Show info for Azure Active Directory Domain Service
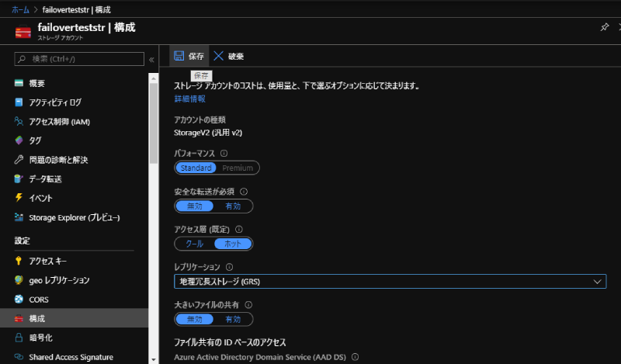Viewport: 621px width, 364px height. (356, 357)
